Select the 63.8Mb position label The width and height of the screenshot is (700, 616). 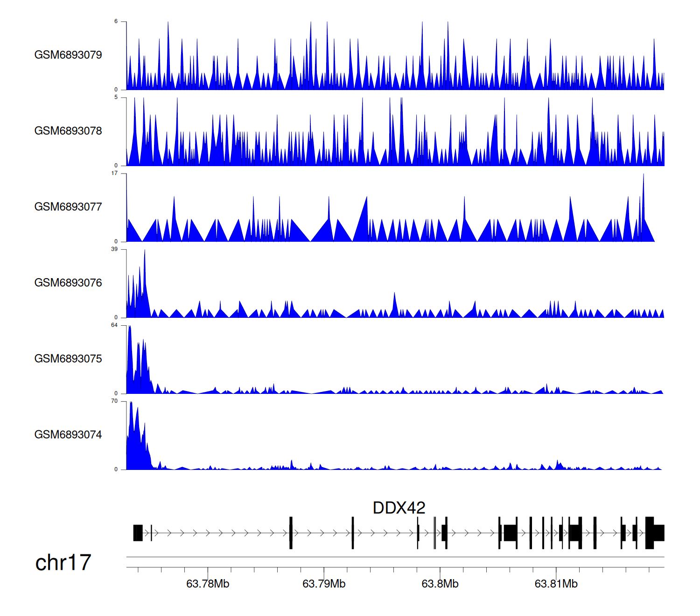(x=440, y=584)
